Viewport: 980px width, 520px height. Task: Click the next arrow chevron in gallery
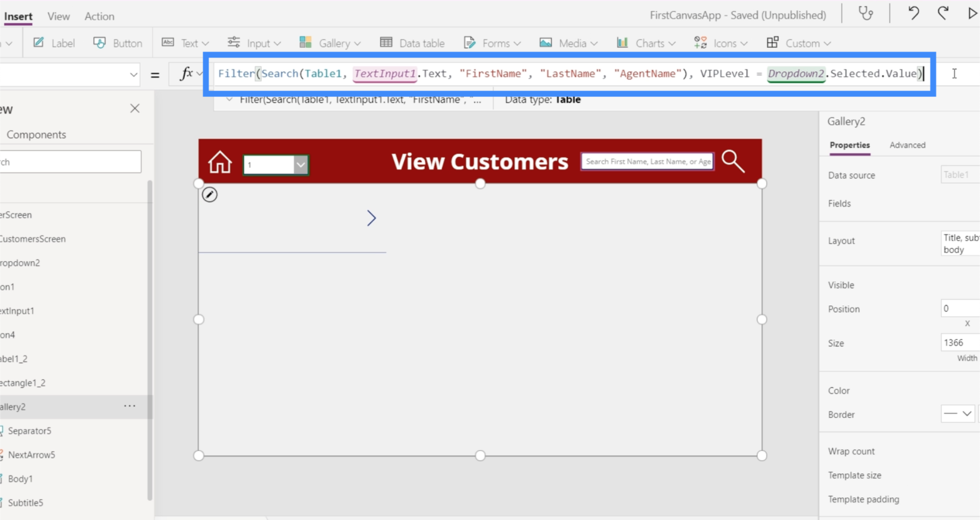(x=372, y=218)
